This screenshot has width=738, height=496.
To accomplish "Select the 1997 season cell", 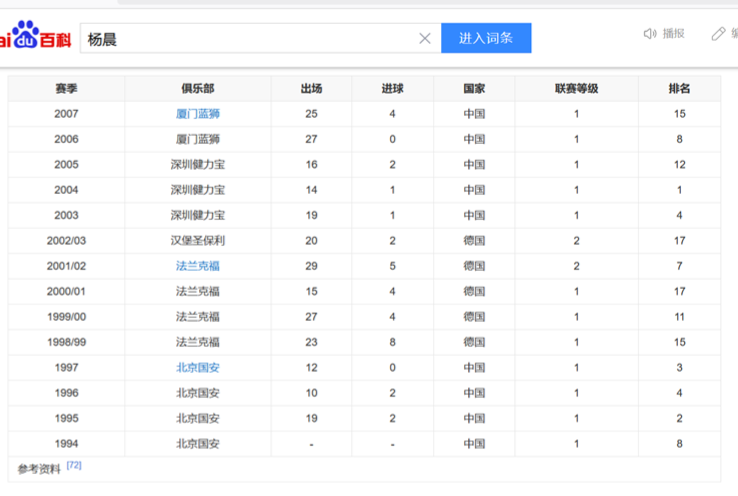I will [x=66, y=368].
